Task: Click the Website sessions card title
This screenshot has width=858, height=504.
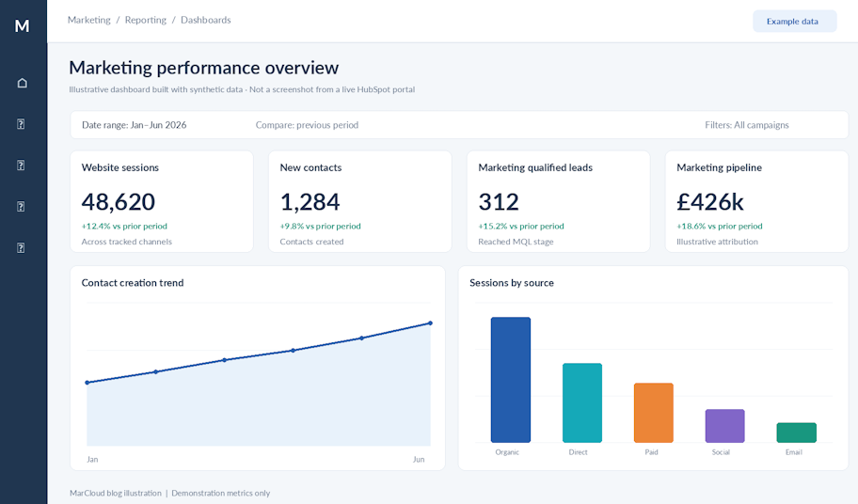Action: 119,167
